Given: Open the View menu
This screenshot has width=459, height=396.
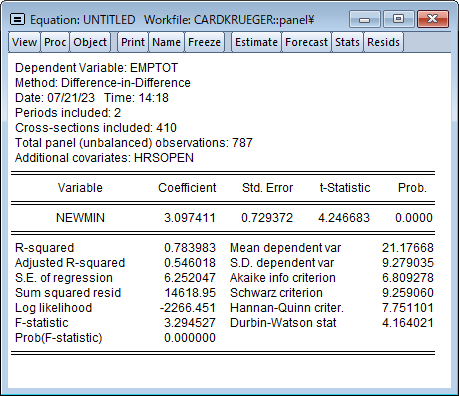Looking at the screenshot, I should tap(24, 42).
